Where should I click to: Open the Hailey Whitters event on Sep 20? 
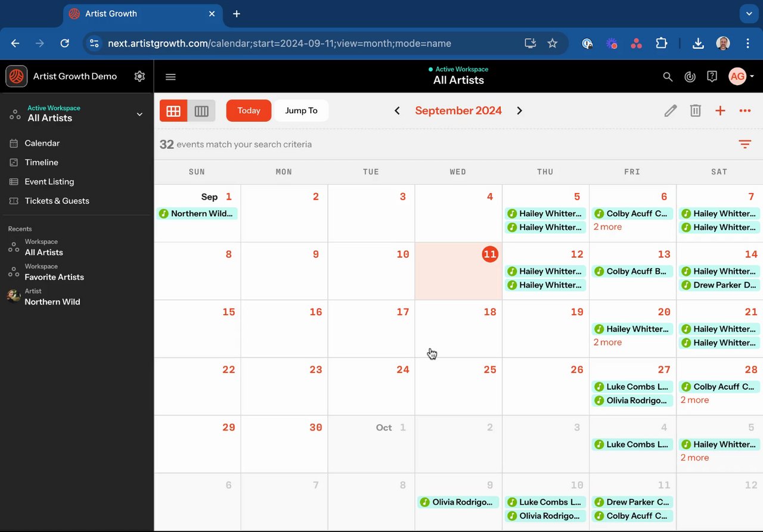coord(632,329)
